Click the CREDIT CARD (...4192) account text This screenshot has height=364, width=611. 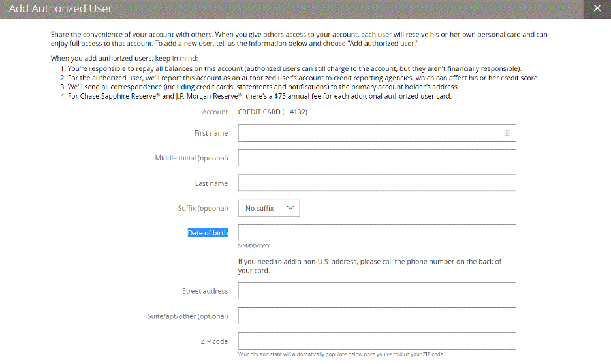tap(272, 112)
